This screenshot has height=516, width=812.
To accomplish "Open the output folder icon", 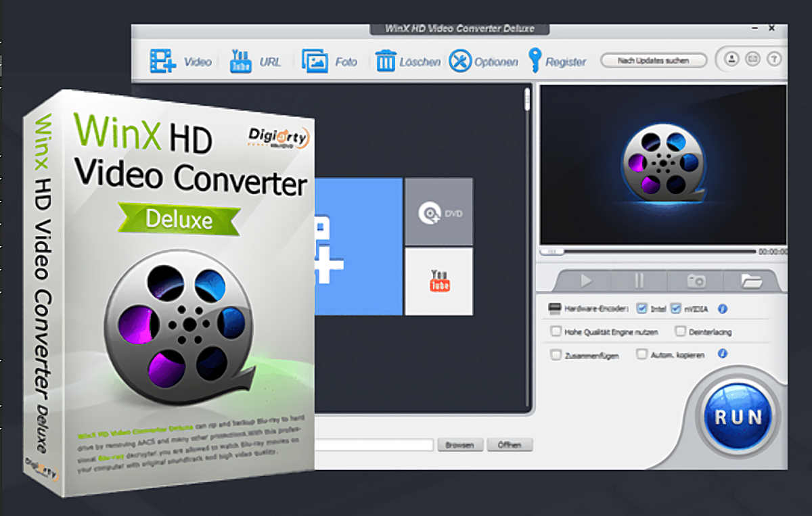I will [751, 281].
